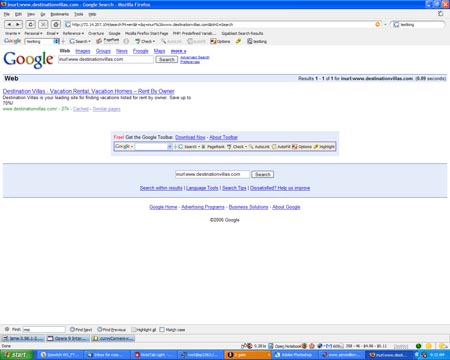Viewport: 450px width, 360px height.
Task: Open the About Toolbar link
Action: pyautogui.click(x=223, y=137)
